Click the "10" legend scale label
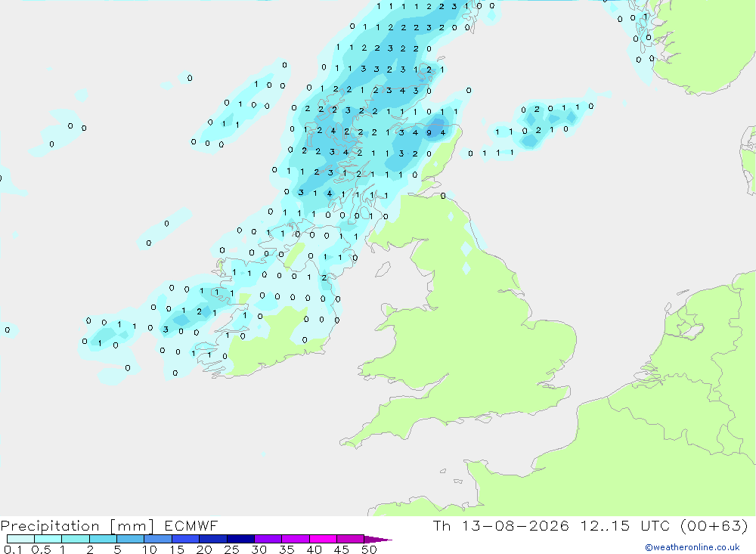The image size is (756, 554). 149,549
